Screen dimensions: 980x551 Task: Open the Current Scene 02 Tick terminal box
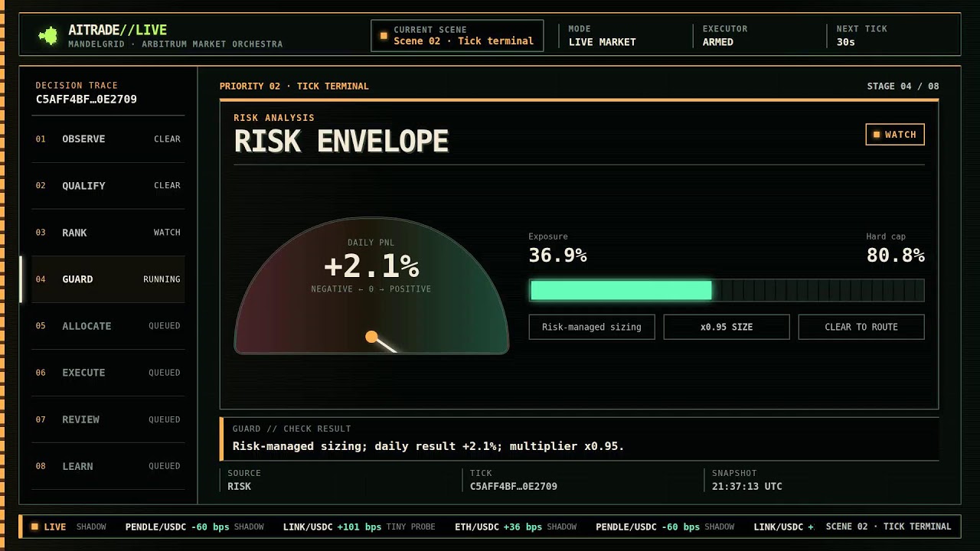(457, 35)
